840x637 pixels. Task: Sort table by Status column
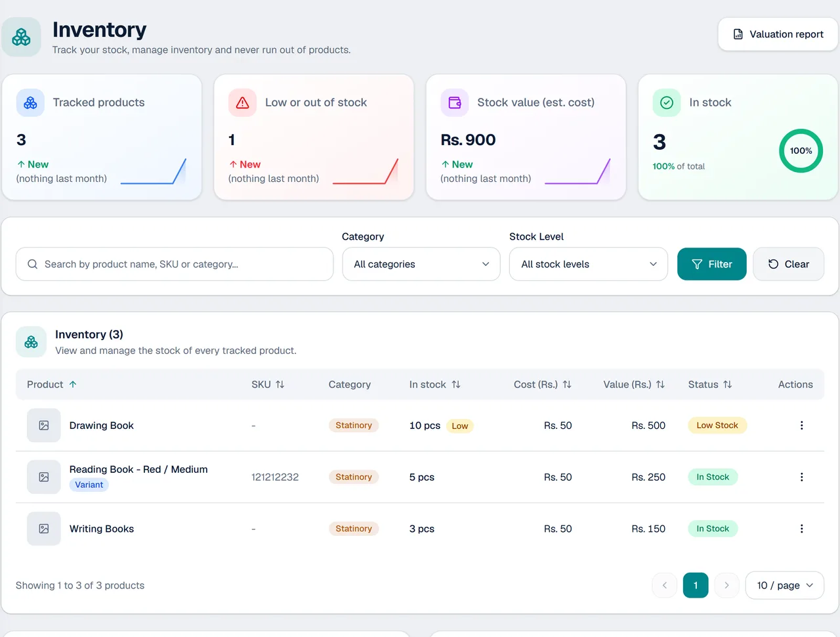(x=710, y=384)
